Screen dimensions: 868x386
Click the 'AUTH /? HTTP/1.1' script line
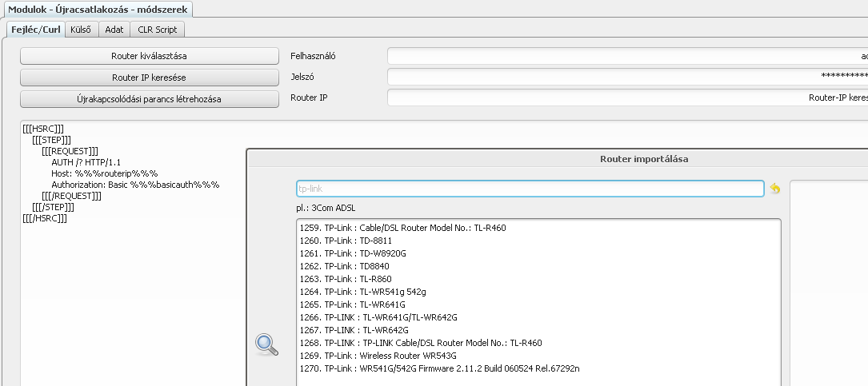click(86, 162)
